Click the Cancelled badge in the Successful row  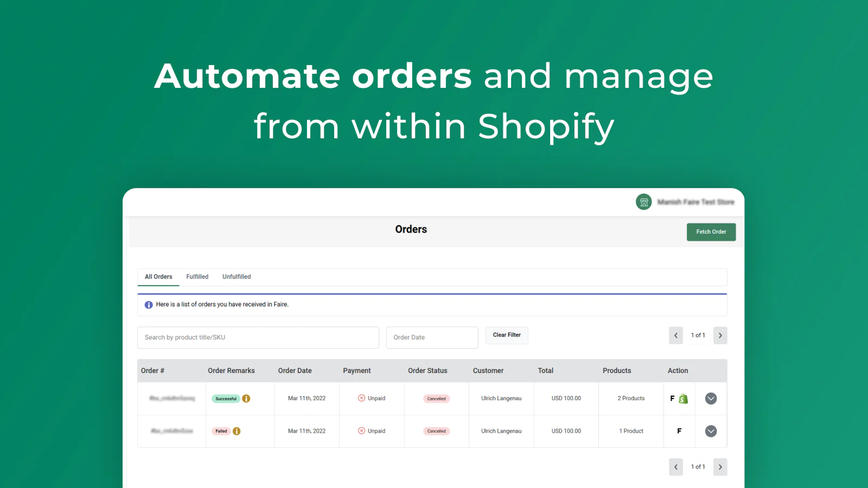pos(437,399)
